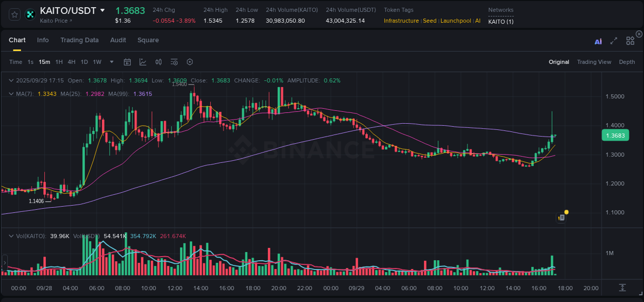Click the OHLC display icon
Image resolution: width=644 pixels, height=302 pixels.
coord(158,62)
